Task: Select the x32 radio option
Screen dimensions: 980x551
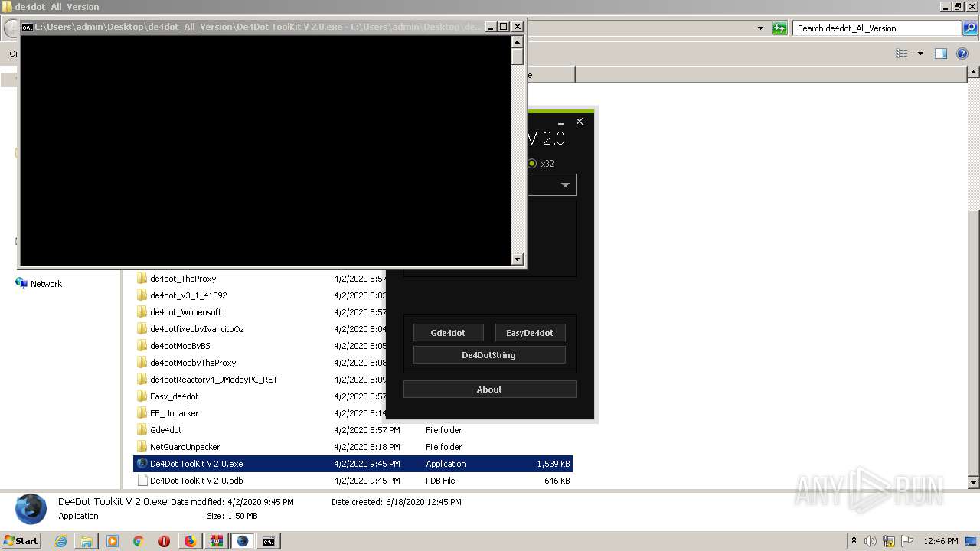Action: pyautogui.click(x=532, y=163)
